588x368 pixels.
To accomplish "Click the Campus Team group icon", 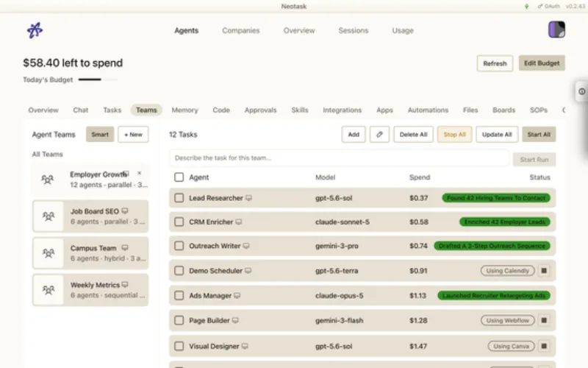I will [49, 253].
